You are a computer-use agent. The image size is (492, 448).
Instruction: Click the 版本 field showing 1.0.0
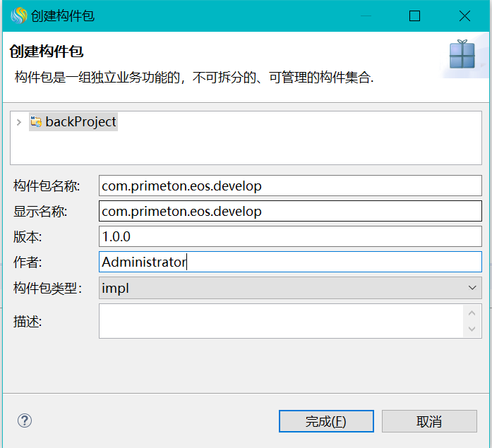(x=289, y=236)
